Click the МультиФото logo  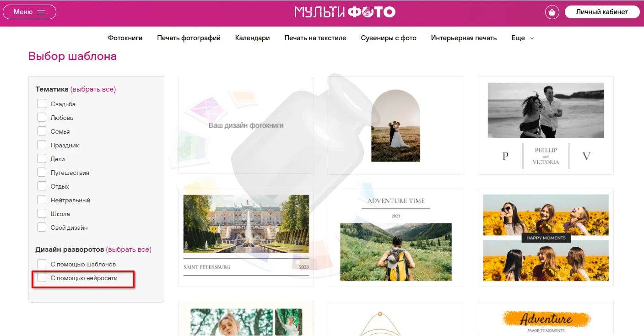[345, 12]
